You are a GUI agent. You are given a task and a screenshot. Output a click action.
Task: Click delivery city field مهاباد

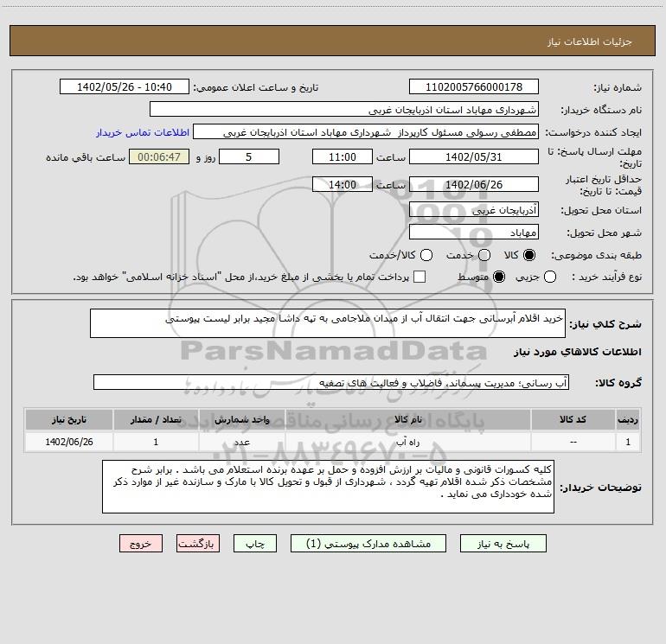[x=474, y=232]
